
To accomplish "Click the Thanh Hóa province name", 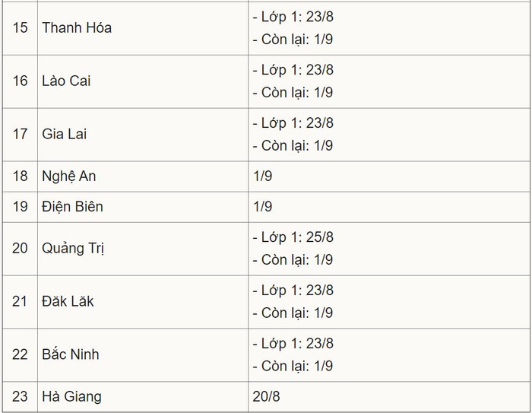I will [x=77, y=27].
